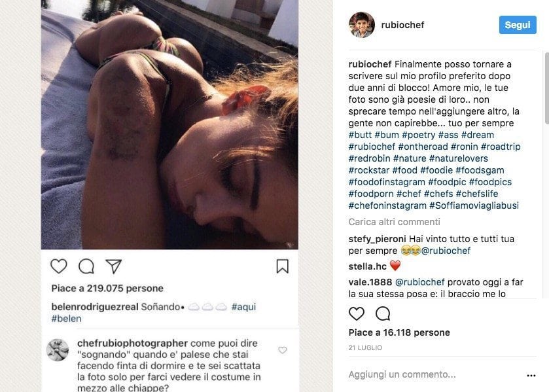Image resolution: width=549 pixels, height=392 pixels.
Task: Open comments with the speech bubble icon
Action: click(x=383, y=313)
